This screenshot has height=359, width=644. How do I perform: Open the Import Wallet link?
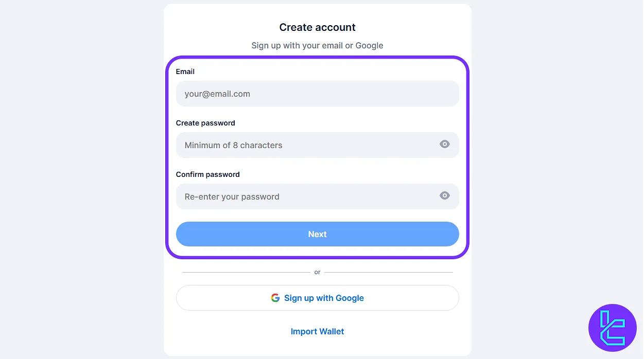tap(317, 332)
